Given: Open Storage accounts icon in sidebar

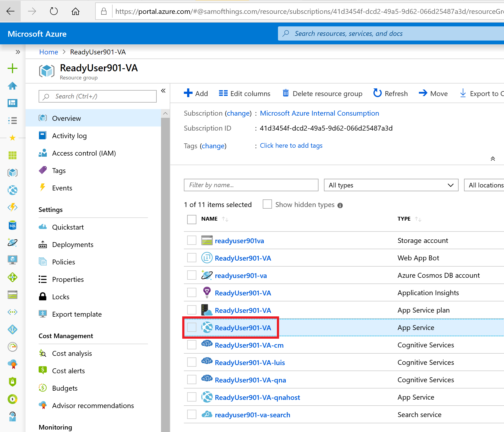Looking at the screenshot, I should (13, 295).
